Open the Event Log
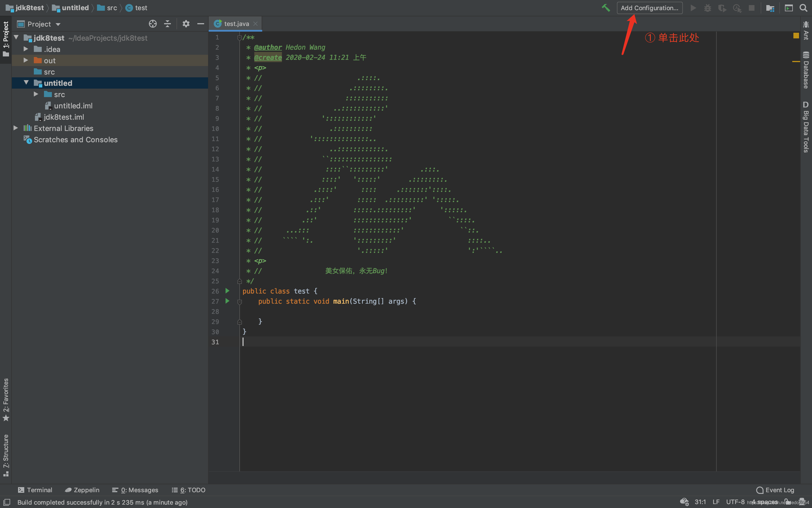 pos(775,490)
